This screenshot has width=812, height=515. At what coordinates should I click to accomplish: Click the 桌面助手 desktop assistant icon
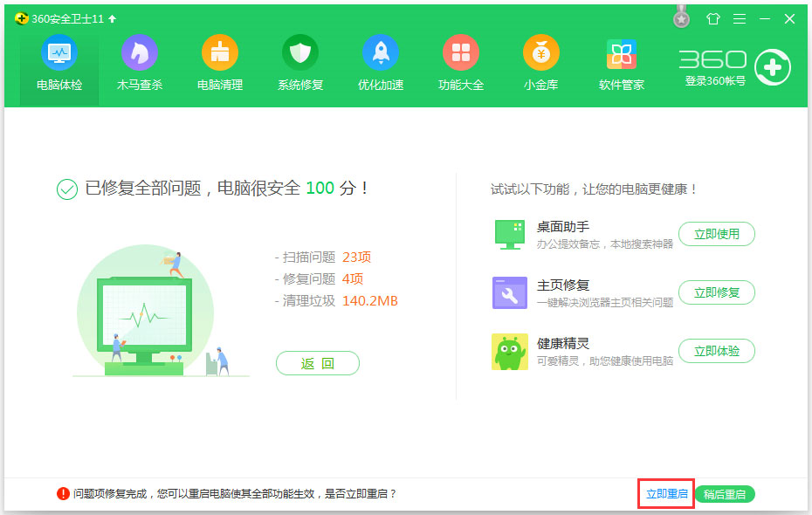pyautogui.click(x=509, y=233)
